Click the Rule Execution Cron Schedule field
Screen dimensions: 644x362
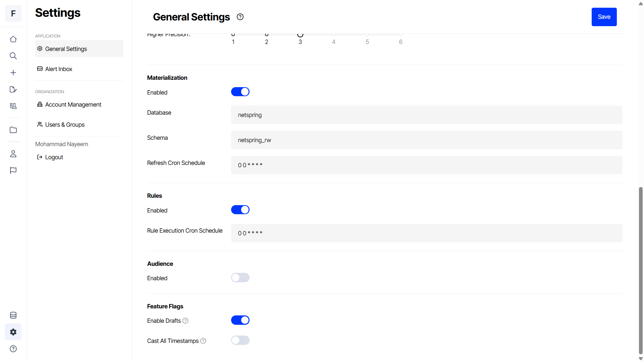tap(427, 233)
